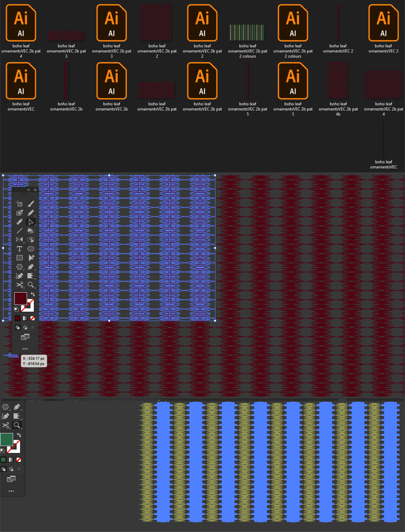The image size is (405, 532).
Task: Enable Draw Behind mode in the bottom toolbar
Action: click(x=11, y=469)
